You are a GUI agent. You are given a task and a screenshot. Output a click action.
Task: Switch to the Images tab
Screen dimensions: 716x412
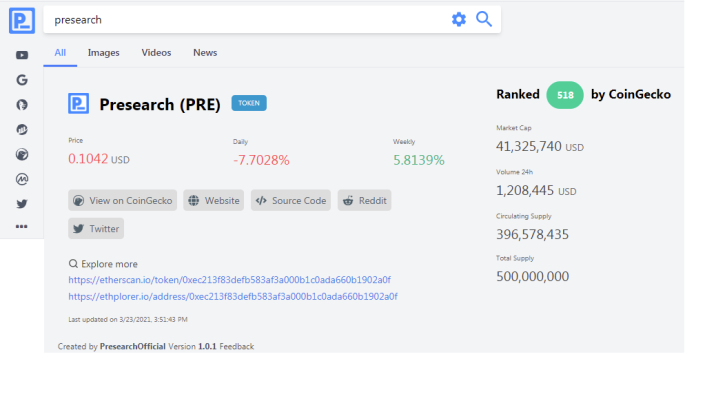pyautogui.click(x=104, y=53)
